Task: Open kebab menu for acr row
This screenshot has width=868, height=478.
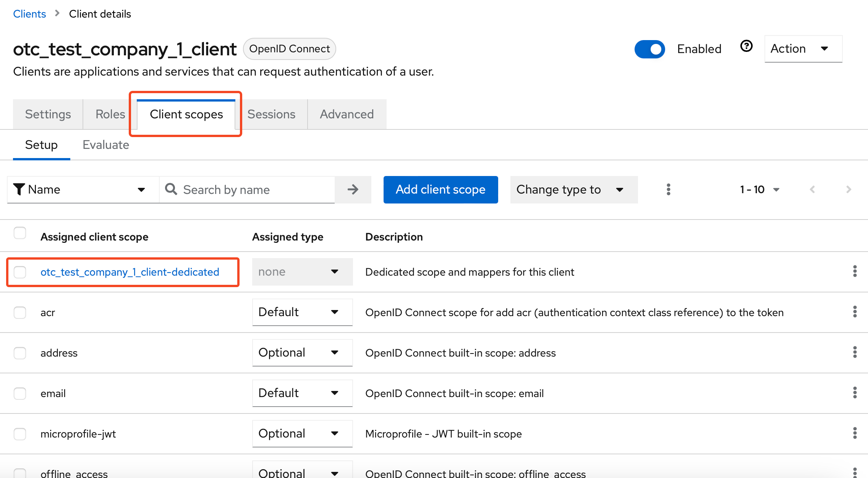Action: point(855,312)
